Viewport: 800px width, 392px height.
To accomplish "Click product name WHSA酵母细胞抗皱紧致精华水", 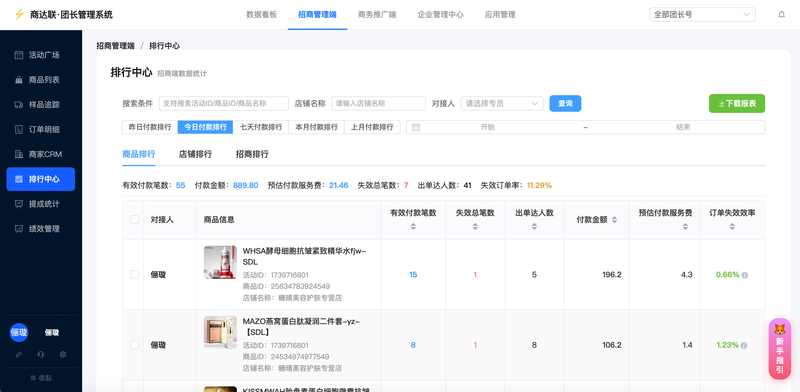I will (x=304, y=256).
